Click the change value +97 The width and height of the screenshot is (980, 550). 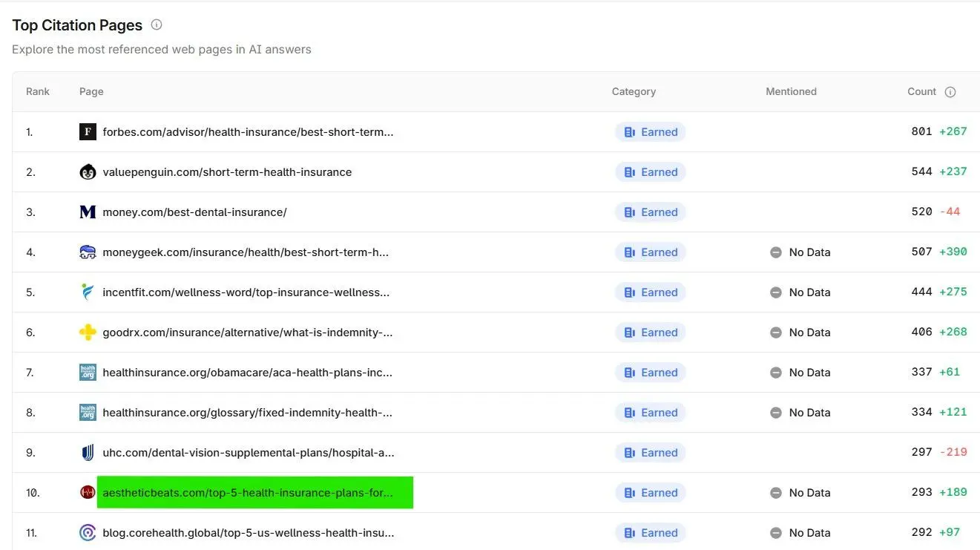(950, 533)
